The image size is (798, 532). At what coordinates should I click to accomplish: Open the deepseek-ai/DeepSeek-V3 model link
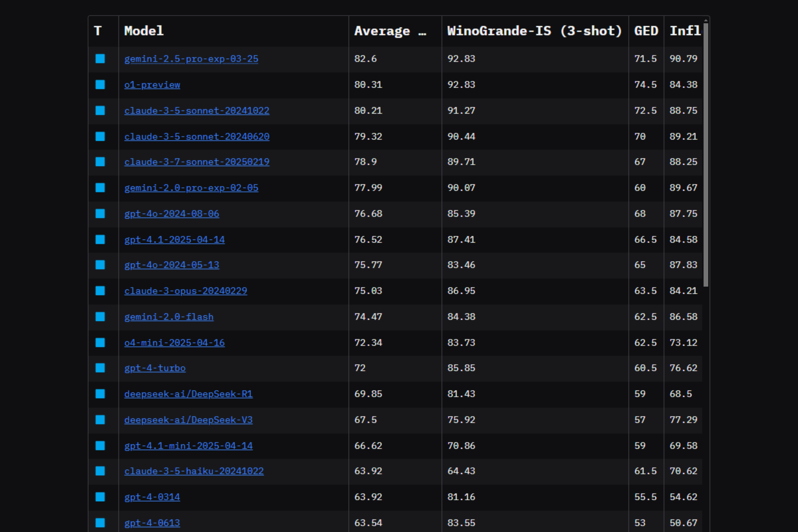coord(188,420)
